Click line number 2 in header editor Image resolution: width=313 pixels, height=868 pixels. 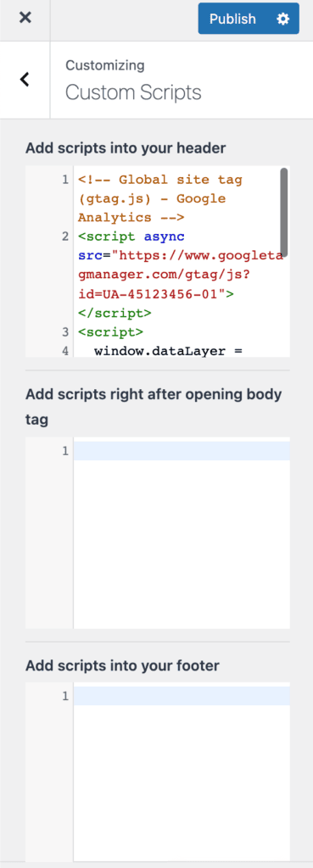pos(65,237)
